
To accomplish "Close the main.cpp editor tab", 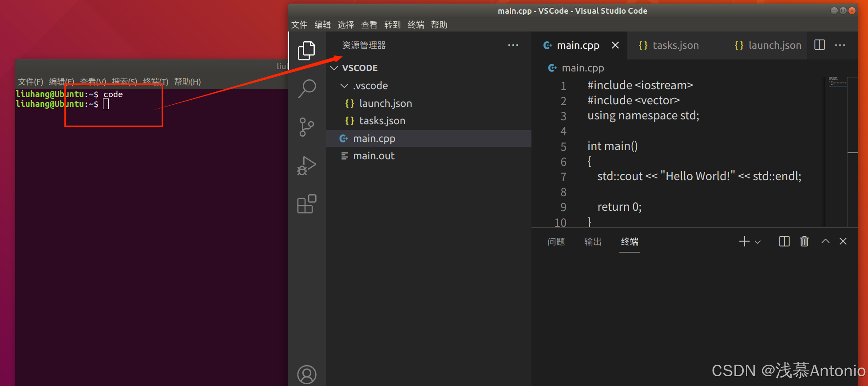I will [x=615, y=45].
